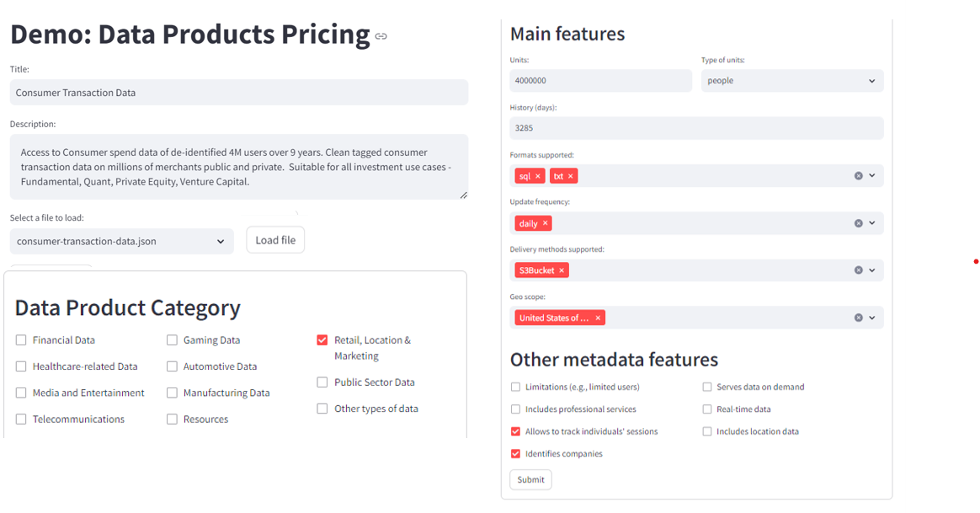The width and height of the screenshot is (980, 513).
Task: Expand the Geo scope options list
Action: click(x=874, y=318)
